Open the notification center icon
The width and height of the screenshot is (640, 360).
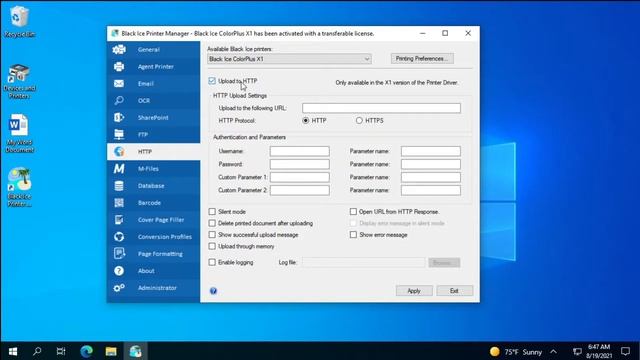coord(625,351)
